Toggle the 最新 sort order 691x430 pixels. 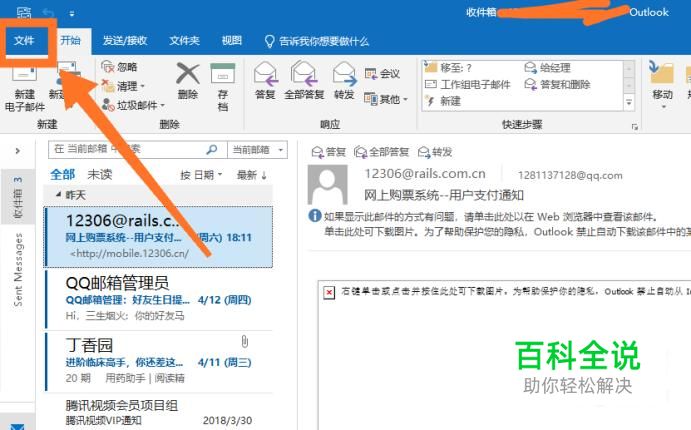(x=252, y=175)
